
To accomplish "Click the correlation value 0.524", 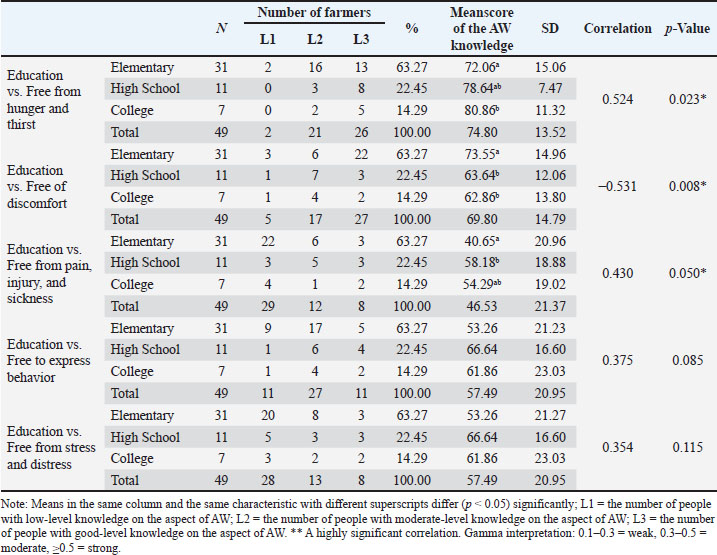I will click(616, 100).
